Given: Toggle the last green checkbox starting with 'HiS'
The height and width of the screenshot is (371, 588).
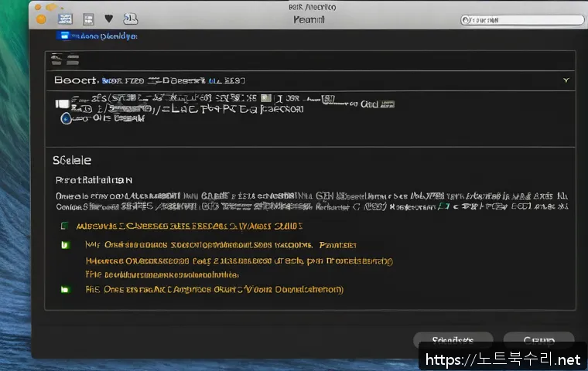Looking at the screenshot, I should click(64, 289).
